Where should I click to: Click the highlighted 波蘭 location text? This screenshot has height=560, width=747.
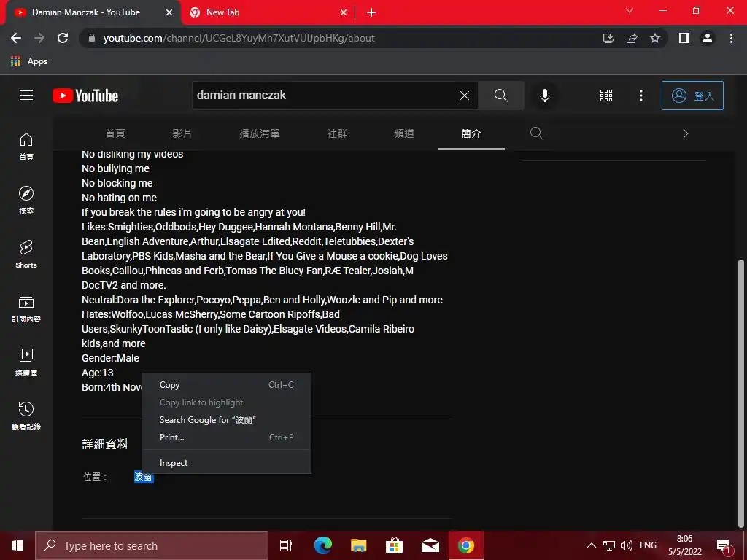coord(144,477)
